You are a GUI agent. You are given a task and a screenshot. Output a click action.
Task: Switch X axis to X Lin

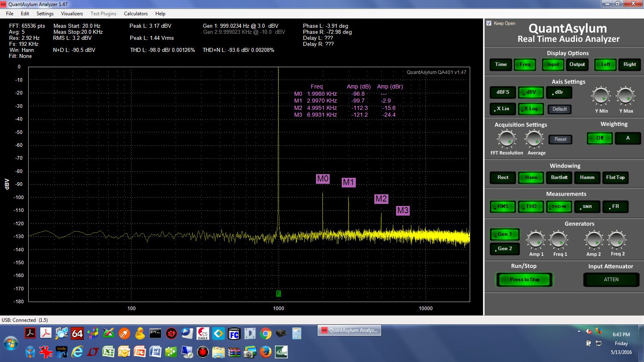[503, 109]
